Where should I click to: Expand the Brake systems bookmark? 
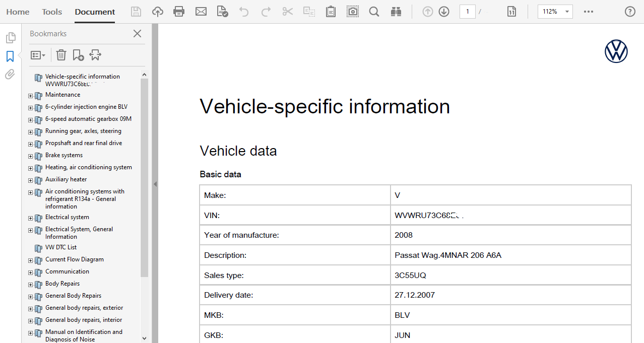pyautogui.click(x=30, y=157)
